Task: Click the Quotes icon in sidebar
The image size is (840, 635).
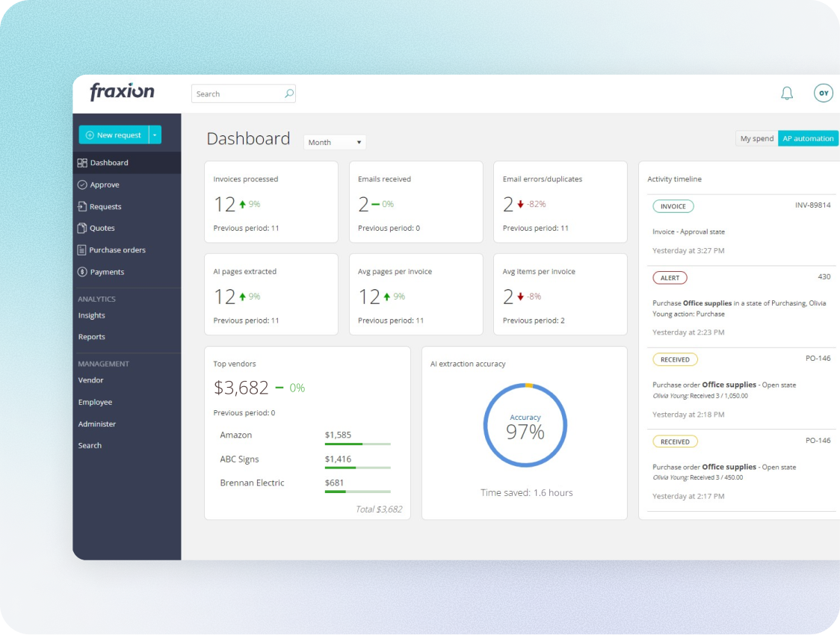Action: (82, 228)
